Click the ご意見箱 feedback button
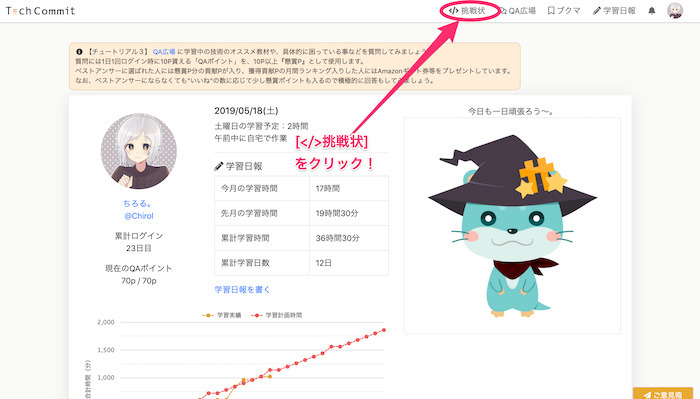The width and height of the screenshot is (700, 399). tap(663, 393)
